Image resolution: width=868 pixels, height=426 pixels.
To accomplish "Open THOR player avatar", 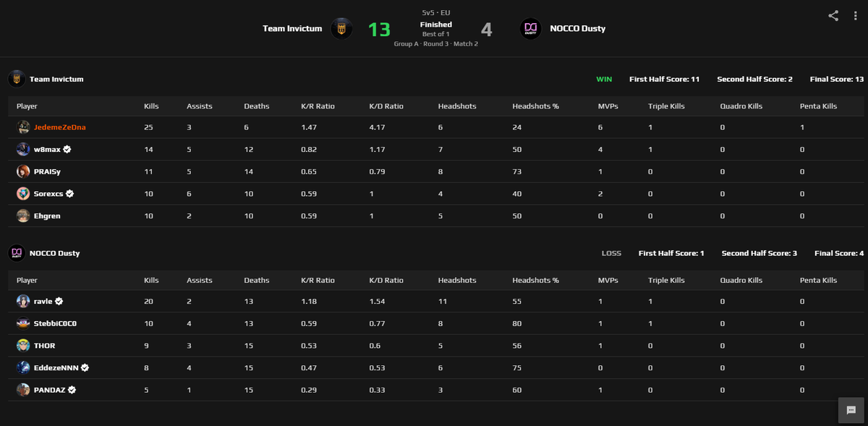I will tap(24, 346).
